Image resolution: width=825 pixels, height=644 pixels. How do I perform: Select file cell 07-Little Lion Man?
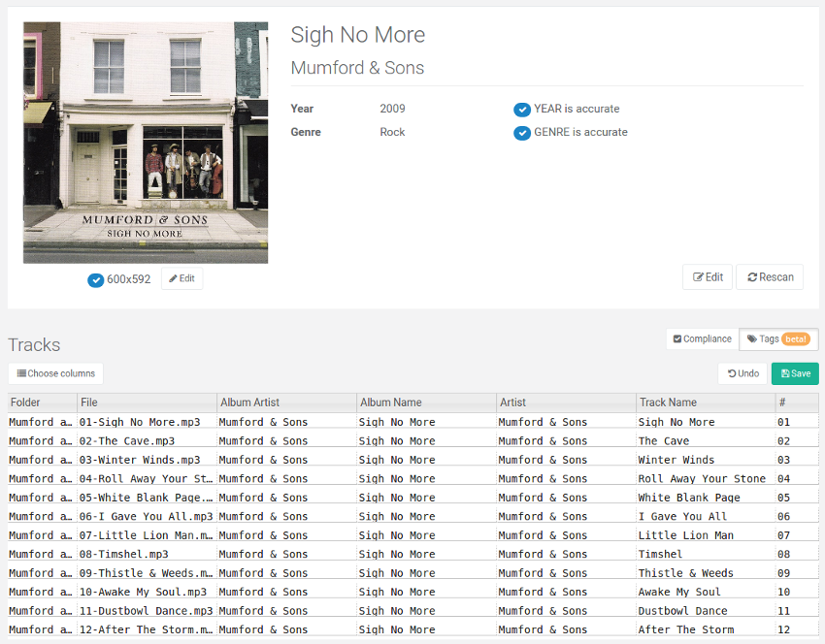click(147, 535)
